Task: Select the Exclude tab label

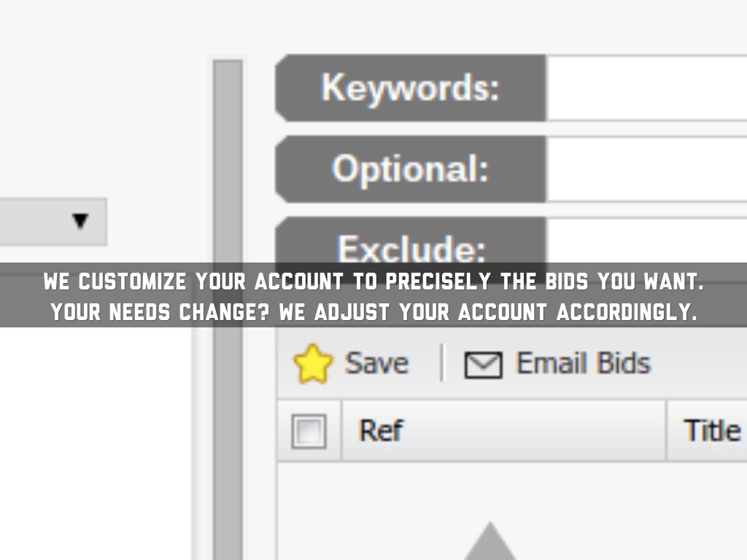Action: (x=411, y=244)
